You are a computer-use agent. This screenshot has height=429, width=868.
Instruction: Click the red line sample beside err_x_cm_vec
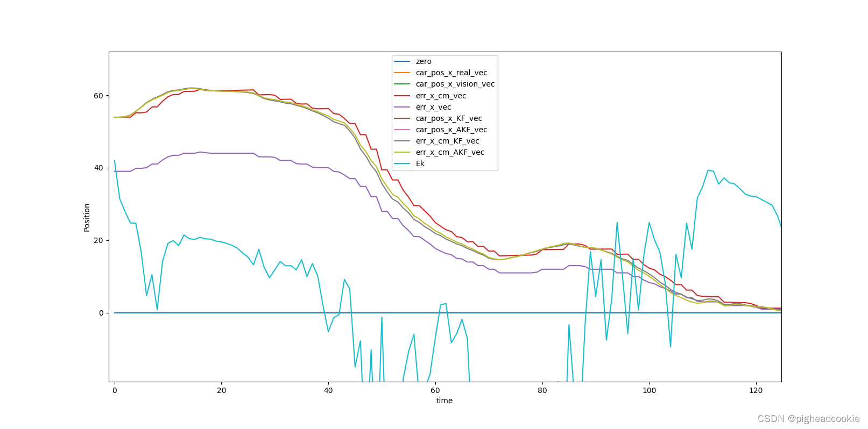(402, 96)
